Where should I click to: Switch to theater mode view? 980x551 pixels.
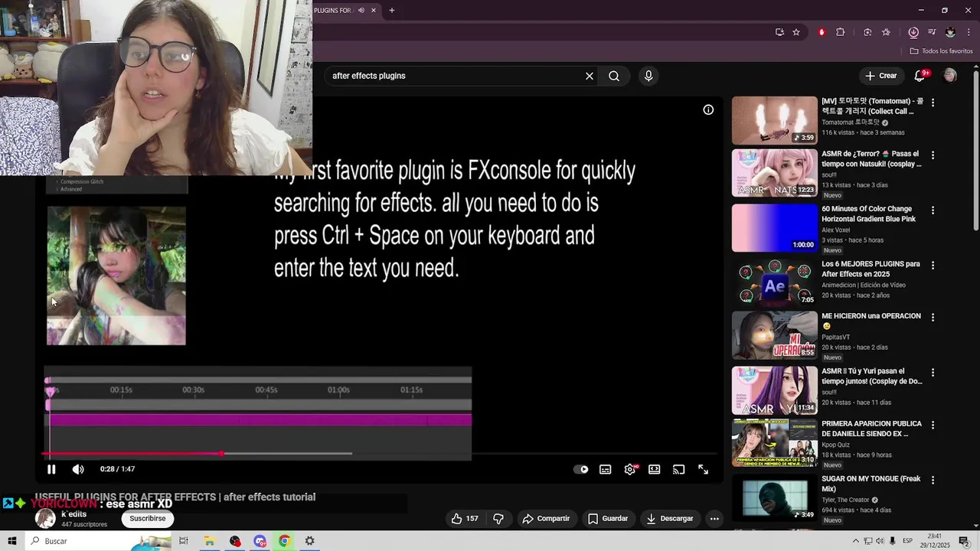tap(655, 470)
